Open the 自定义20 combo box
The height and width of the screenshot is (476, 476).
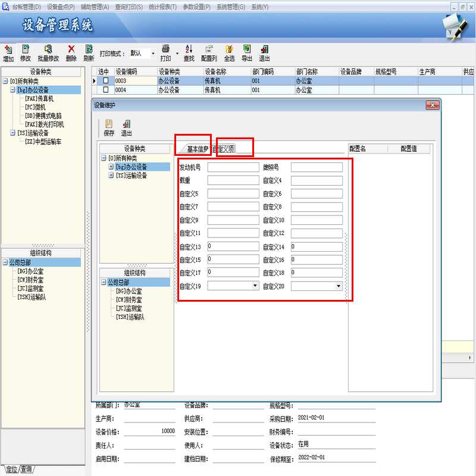(339, 286)
